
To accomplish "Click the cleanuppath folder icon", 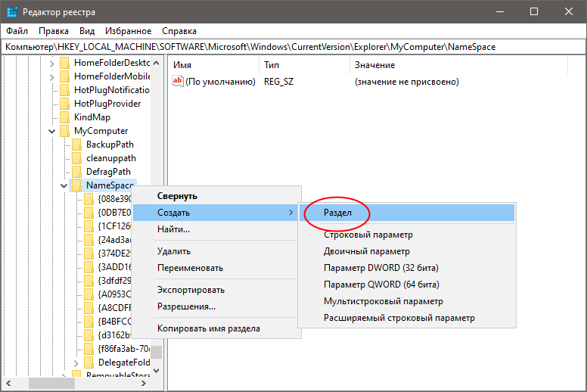I will tap(76, 158).
